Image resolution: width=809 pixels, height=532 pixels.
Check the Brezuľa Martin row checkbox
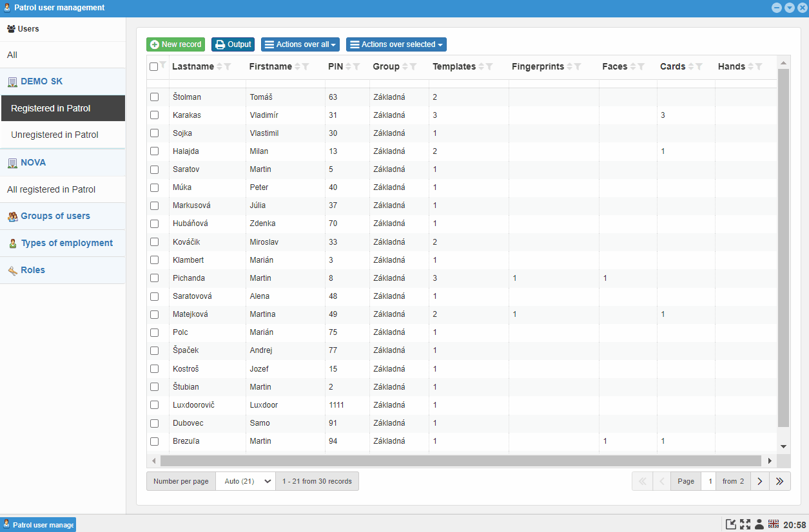pyautogui.click(x=154, y=441)
